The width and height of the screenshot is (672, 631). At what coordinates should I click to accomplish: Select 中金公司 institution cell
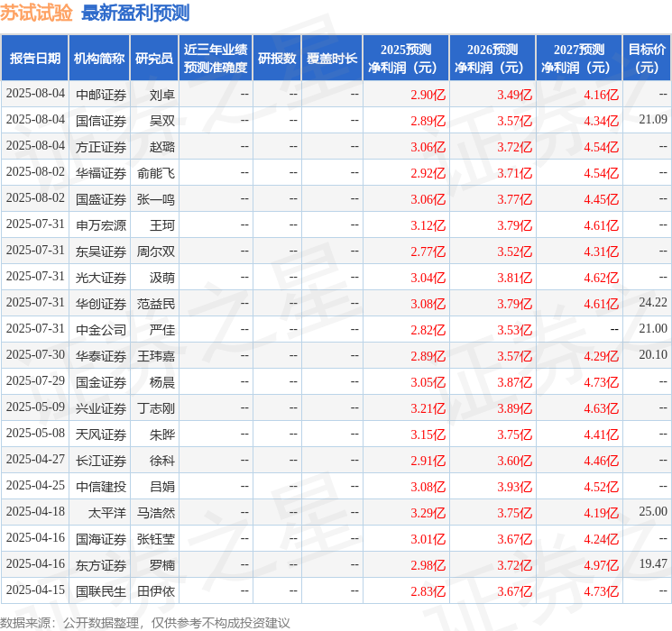pyautogui.click(x=101, y=330)
